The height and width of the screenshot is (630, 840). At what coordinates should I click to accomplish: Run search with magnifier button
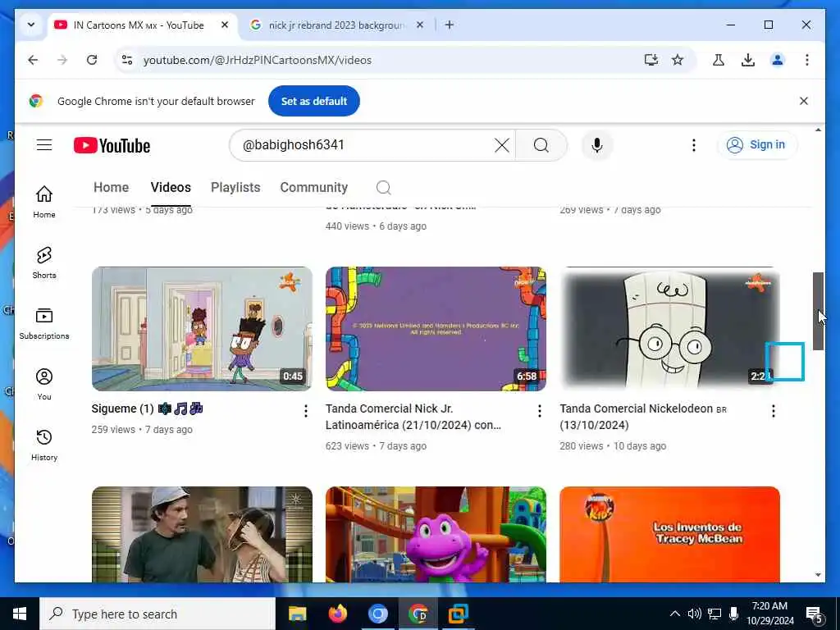click(541, 145)
